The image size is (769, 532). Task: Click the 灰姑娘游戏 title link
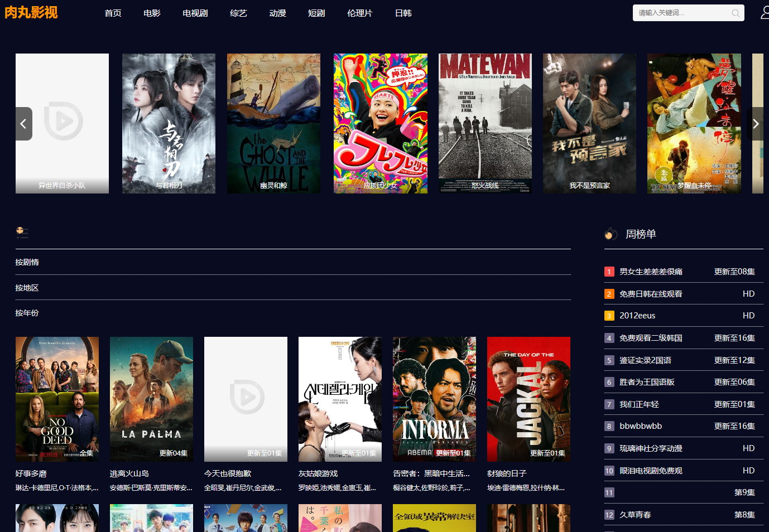(318, 473)
